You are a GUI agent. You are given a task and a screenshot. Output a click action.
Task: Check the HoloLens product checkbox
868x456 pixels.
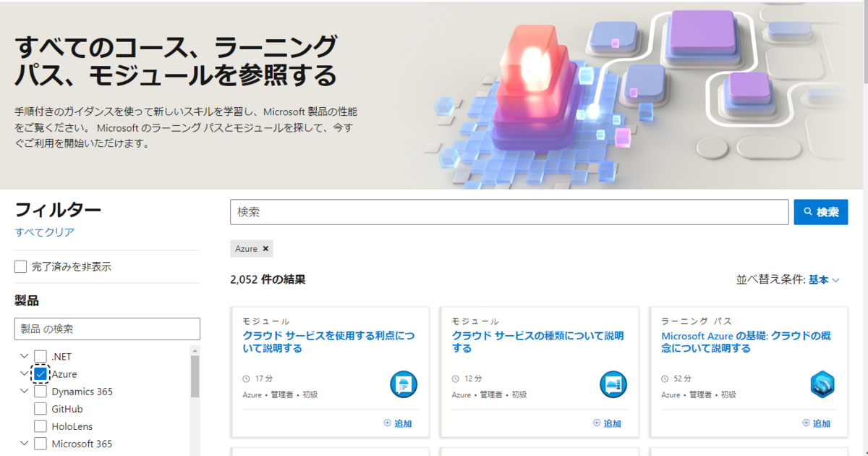[41, 426]
